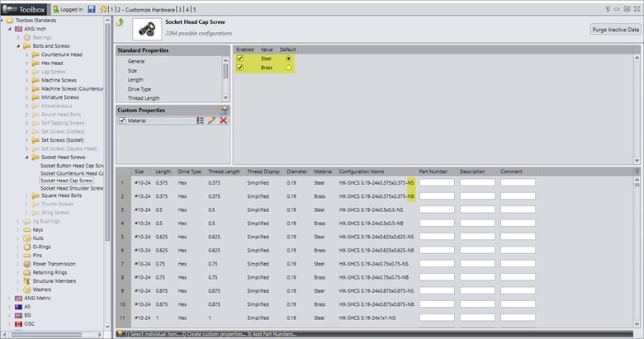
Task: Expand the ANSI Metric standard node
Action: coord(9,298)
